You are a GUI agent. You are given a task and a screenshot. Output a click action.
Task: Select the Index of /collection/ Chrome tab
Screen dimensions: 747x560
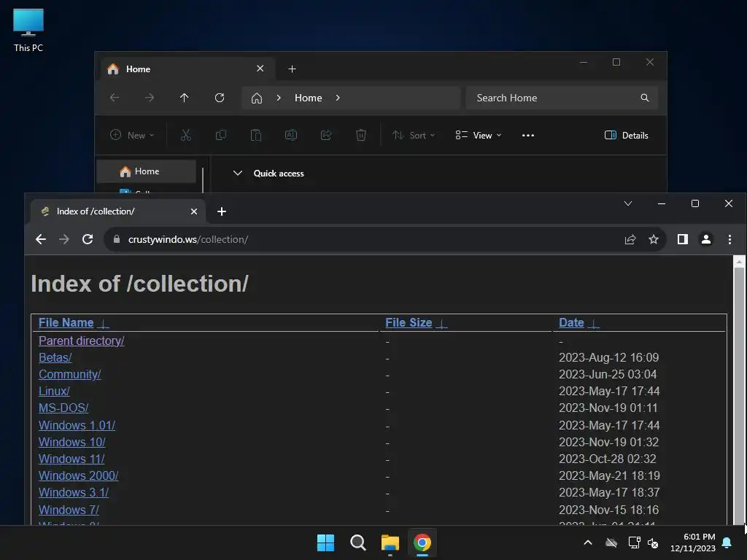point(118,211)
